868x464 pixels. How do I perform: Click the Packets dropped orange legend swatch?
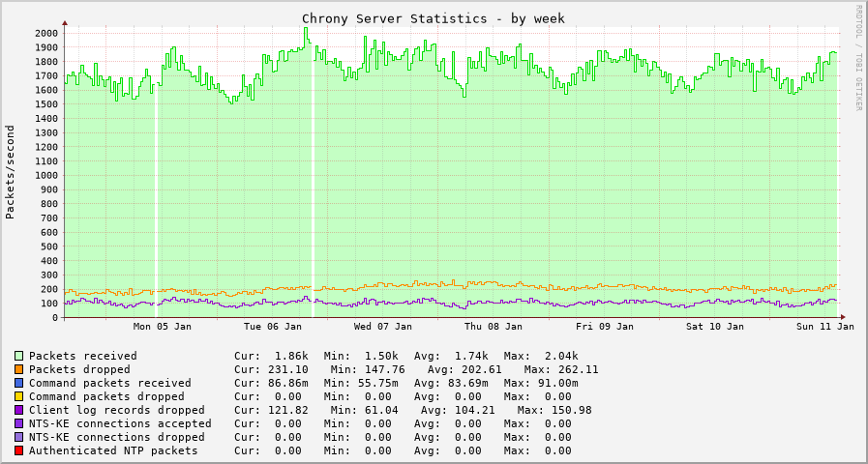(19, 369)
